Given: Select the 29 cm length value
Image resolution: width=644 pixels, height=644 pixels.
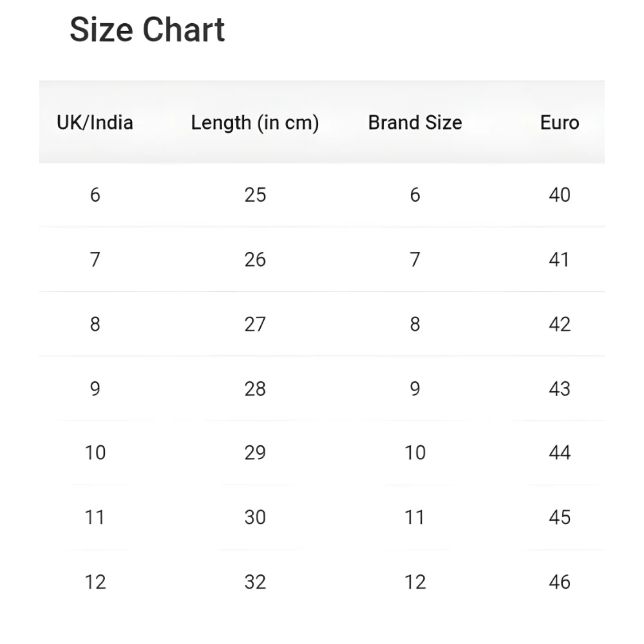Looking at the screenshot, I should point(255,453).
